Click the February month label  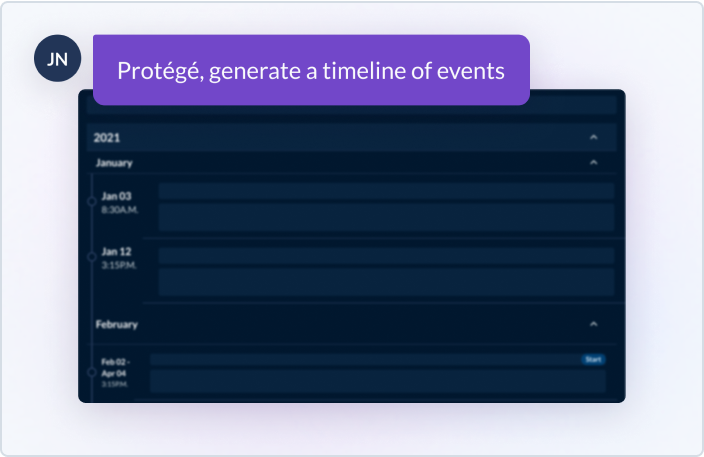tap(117, 324)
